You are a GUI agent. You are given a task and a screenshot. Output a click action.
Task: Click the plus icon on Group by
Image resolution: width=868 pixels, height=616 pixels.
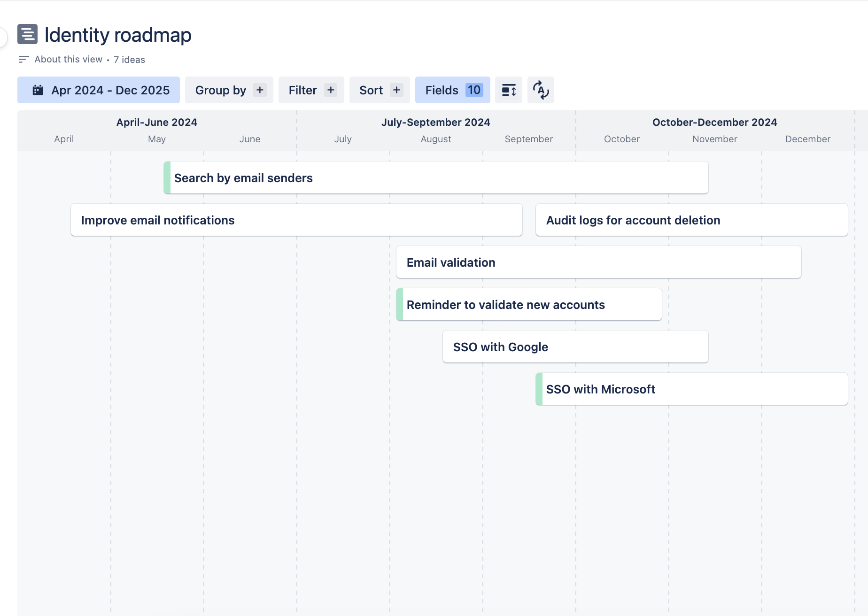pos(260,90)
